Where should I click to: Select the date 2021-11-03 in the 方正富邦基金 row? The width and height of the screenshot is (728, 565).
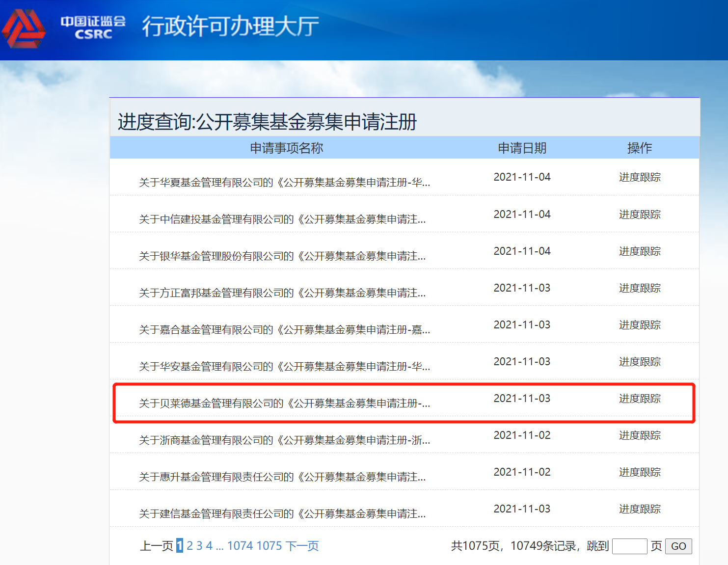coord(522,288)
